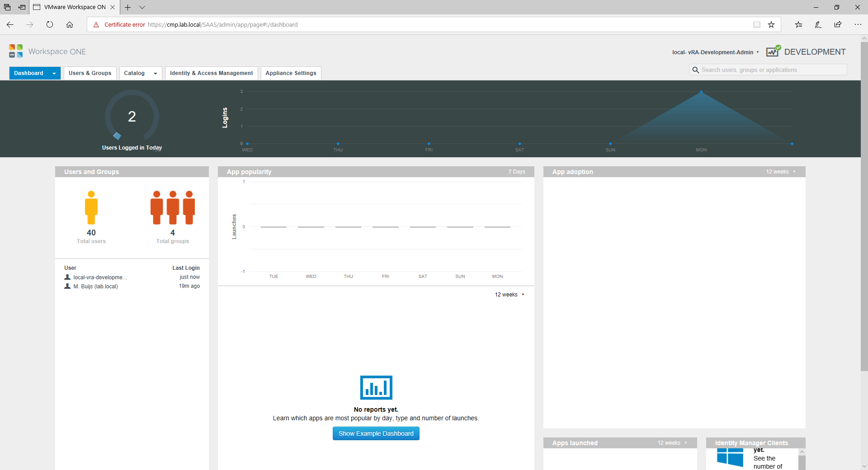This screenshot has width=868, height=470.
Task: Click the 40 Total users count
Action: point(91,233)
